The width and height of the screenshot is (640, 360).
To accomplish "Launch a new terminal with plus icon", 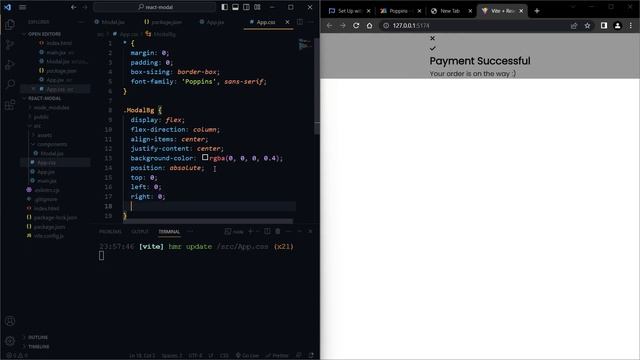I will pyautogui.click(x=251, y=231).
